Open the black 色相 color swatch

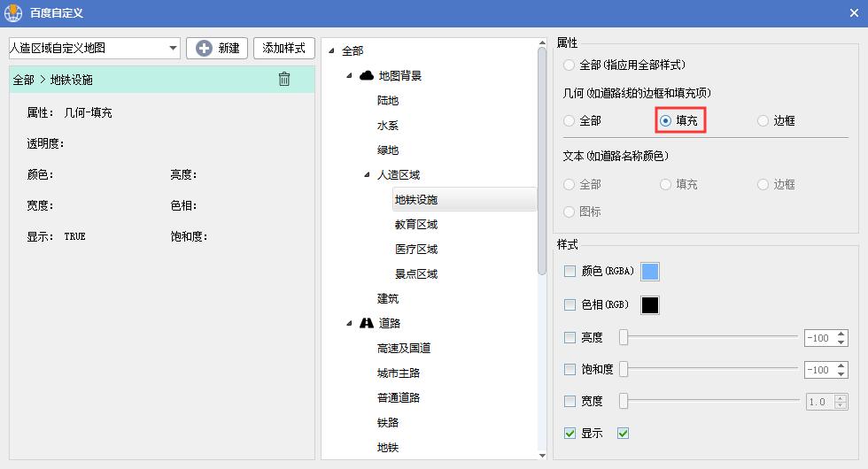click(650, 304)
